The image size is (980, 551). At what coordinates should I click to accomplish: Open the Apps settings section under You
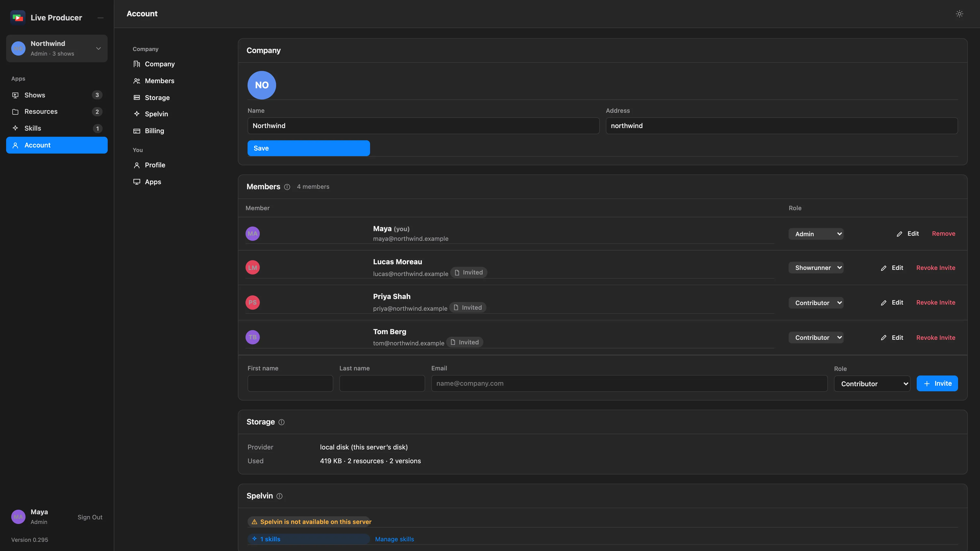pyautogui.click(x=147, y=182)
